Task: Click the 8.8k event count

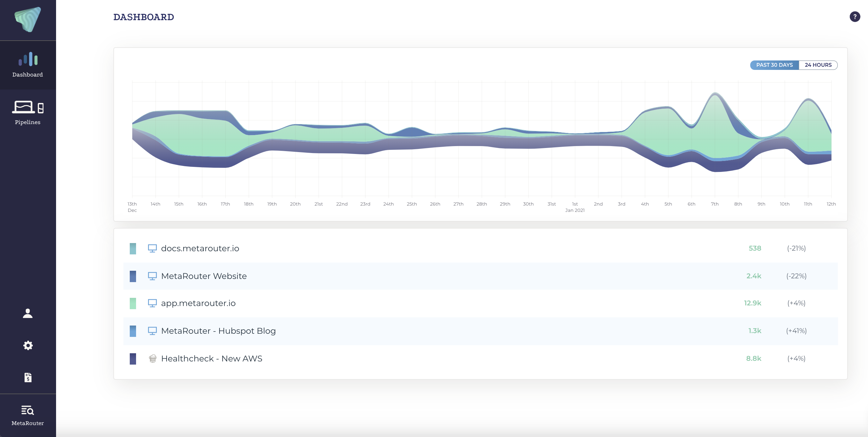Action: [x=754, y=359]
